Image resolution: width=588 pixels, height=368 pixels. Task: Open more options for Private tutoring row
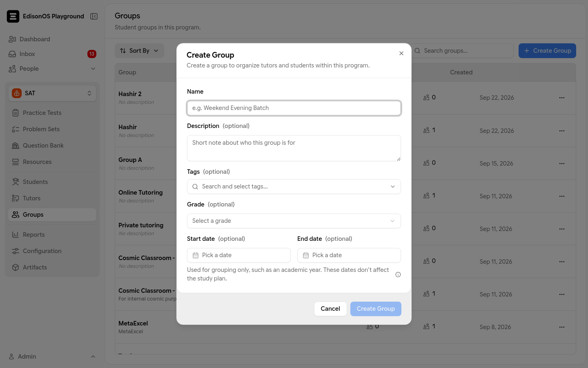[x=562, y=229]
